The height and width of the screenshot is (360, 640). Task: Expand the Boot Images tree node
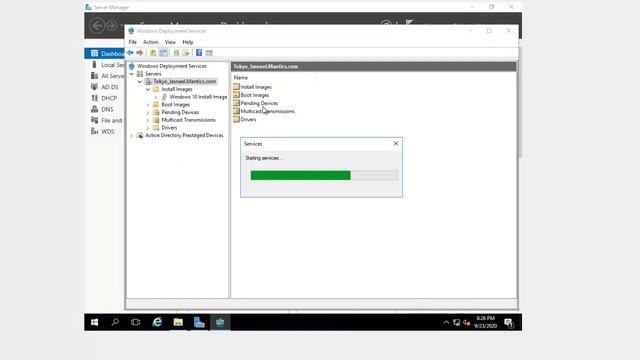[148, 105]
